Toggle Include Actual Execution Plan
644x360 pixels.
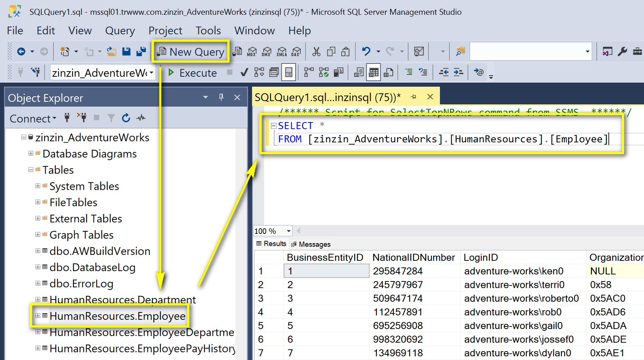click(309, 72)
